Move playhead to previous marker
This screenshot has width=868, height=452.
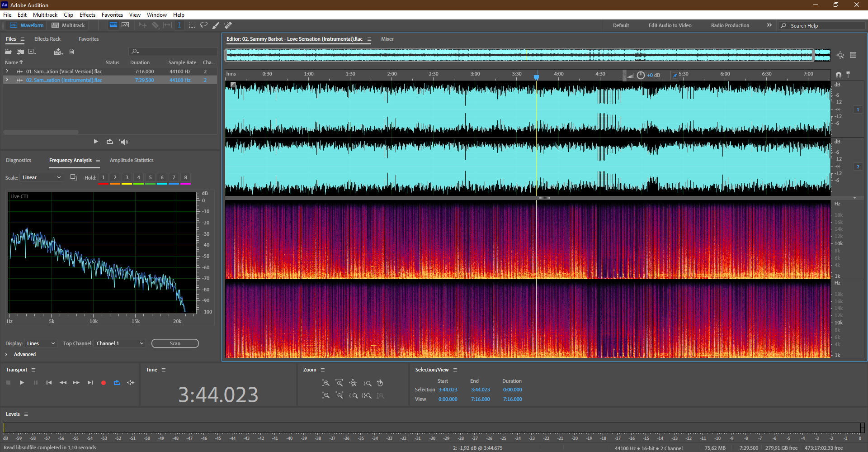click(49, 383)
